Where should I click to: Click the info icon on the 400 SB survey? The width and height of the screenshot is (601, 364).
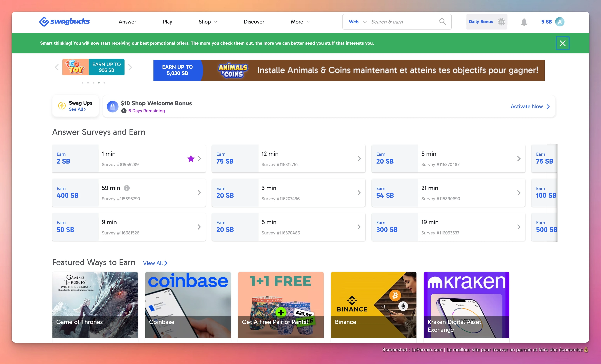coord(127,188)
